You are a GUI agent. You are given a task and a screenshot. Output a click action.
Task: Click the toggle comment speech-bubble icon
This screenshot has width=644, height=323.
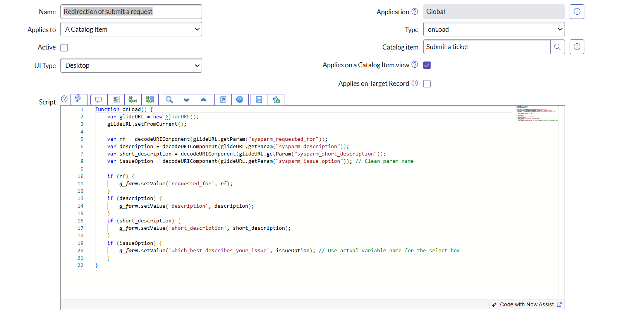(x=99, y=100)
